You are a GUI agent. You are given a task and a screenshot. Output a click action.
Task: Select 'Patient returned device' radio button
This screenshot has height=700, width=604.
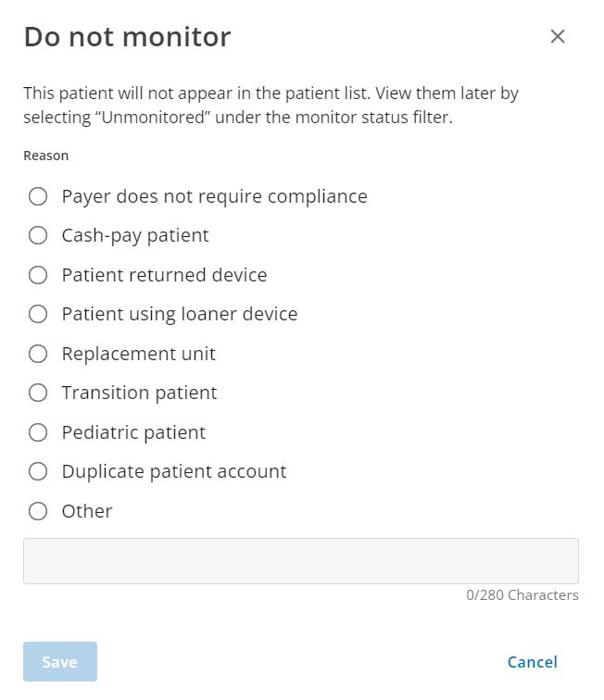click(x=38, y=275)
